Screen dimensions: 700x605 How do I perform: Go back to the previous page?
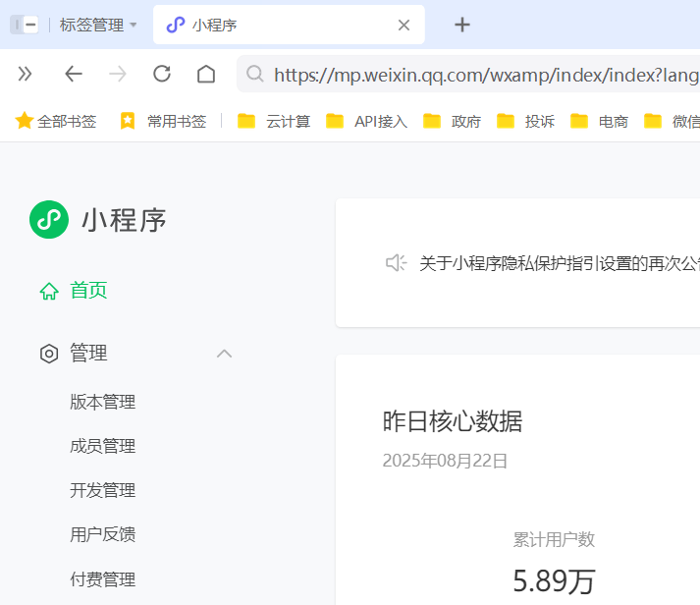[74, 74]
